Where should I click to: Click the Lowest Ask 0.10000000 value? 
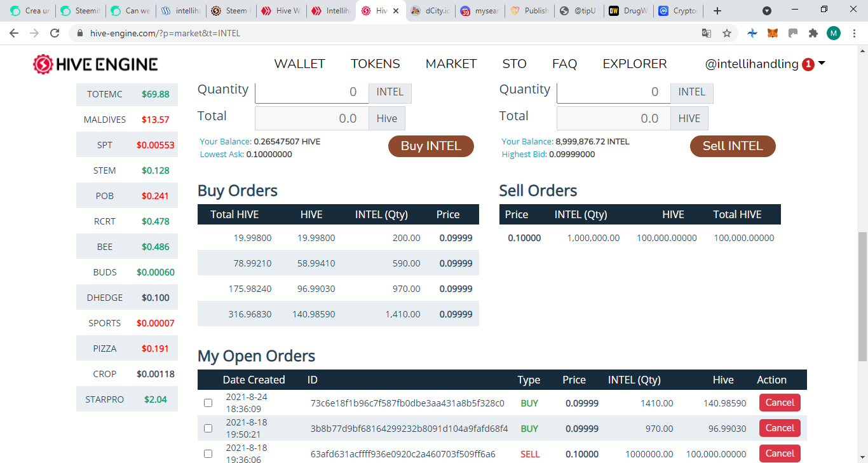(x=269, y=154)
